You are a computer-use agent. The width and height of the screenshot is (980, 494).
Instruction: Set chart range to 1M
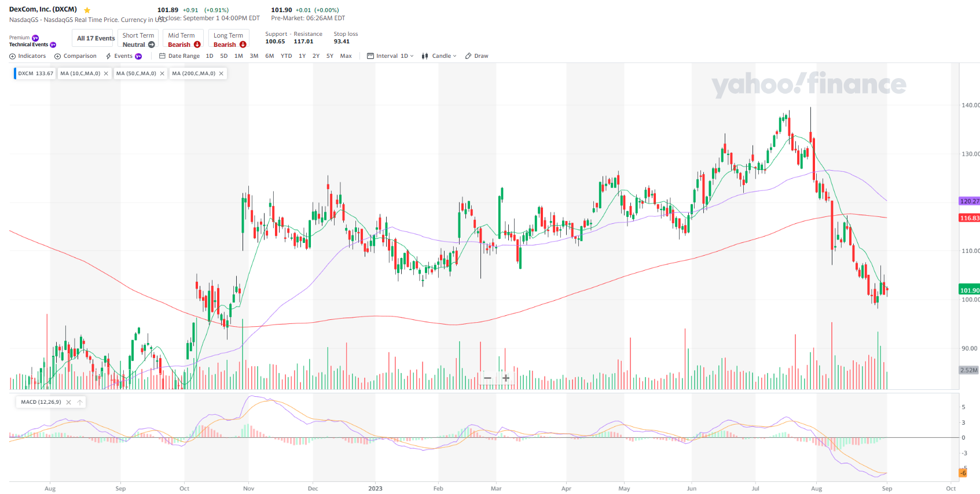238,56
